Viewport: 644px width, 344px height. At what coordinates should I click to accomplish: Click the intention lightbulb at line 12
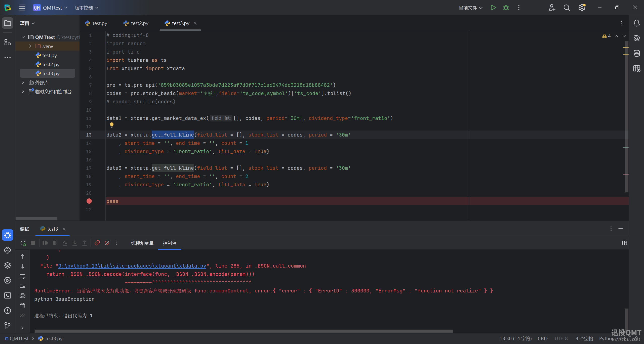pos(112,125)
